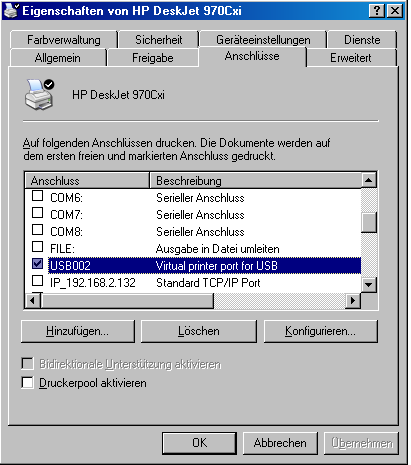
Task: Click the port list scroll up arrow
Action: 369,180
